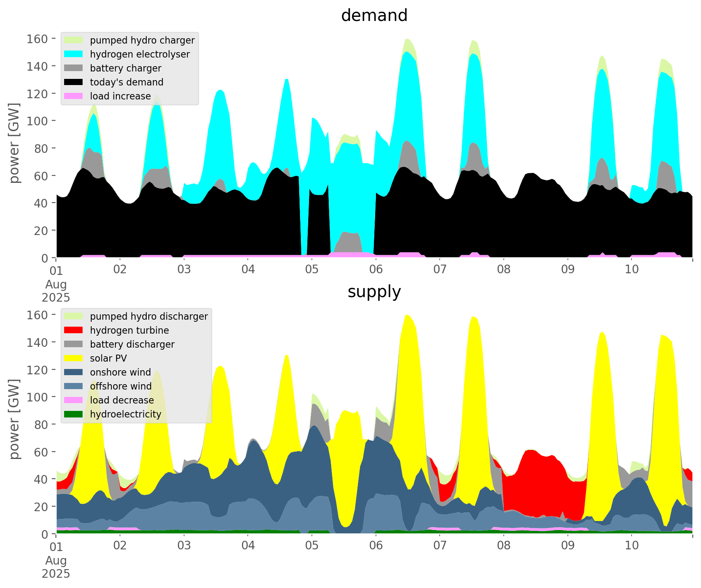Click the cyan hydrogen electrolyser legend swatch
Image resolution: width=701 pixels, height=588 pixels.
click(74, 54)
